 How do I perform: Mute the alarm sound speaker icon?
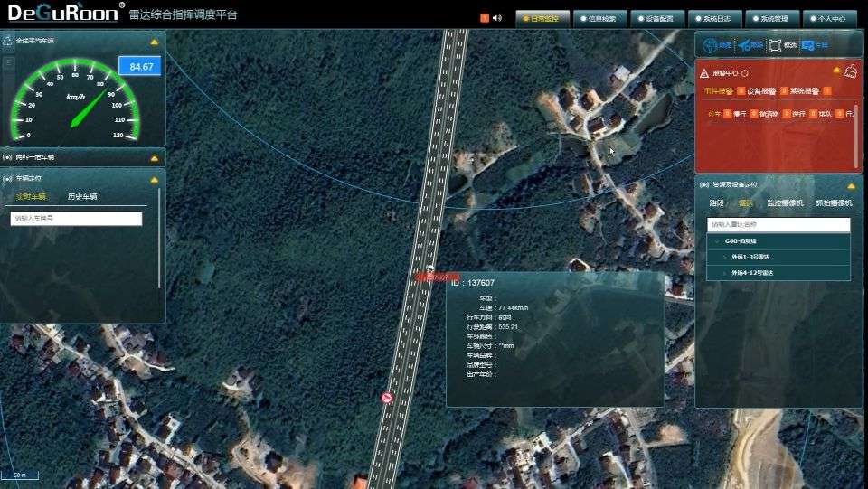(x=497, y=18)
